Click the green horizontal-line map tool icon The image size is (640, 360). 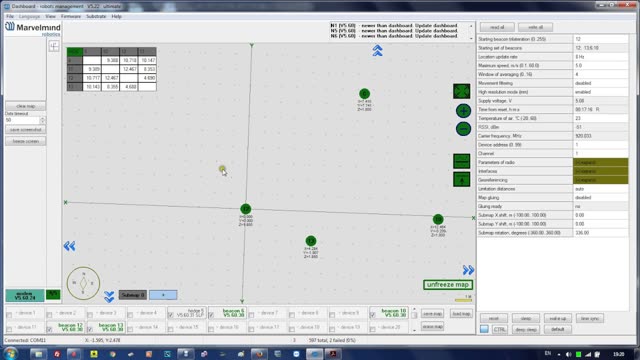[x=462, y=161]
